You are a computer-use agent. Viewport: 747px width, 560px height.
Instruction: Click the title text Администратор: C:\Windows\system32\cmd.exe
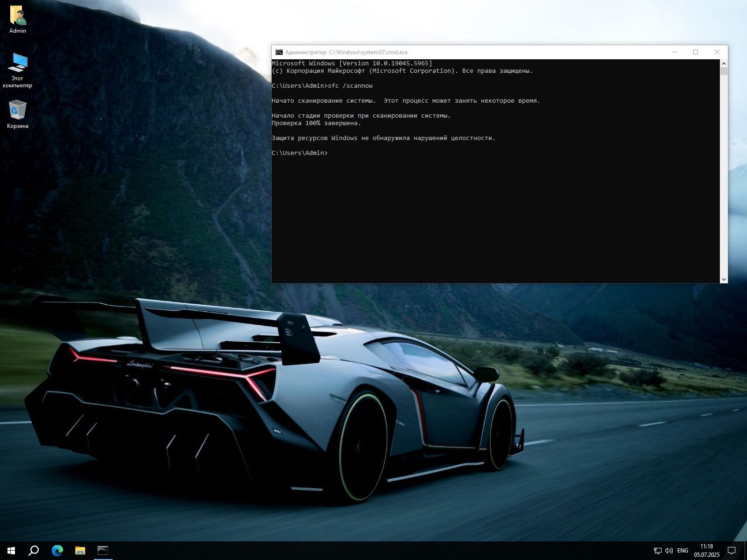346,52
